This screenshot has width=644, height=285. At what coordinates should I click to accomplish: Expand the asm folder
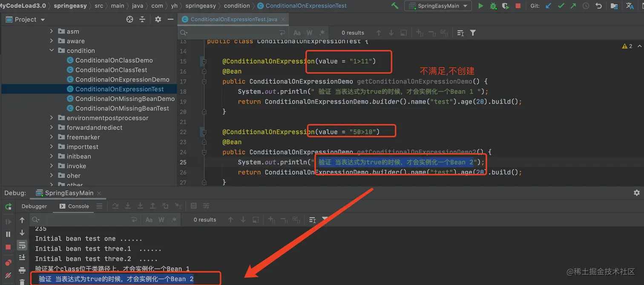[x=52, y=31]
